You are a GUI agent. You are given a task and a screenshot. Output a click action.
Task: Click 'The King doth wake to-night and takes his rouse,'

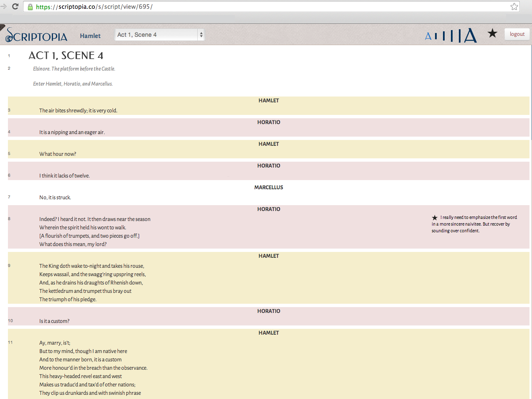[92, 266]
